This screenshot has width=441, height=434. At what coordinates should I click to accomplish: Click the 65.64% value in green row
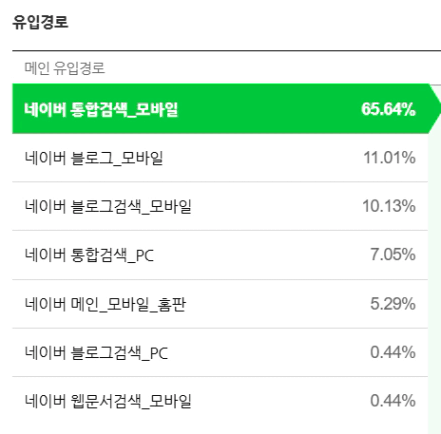pyautogui.click(x=388, y=109)
